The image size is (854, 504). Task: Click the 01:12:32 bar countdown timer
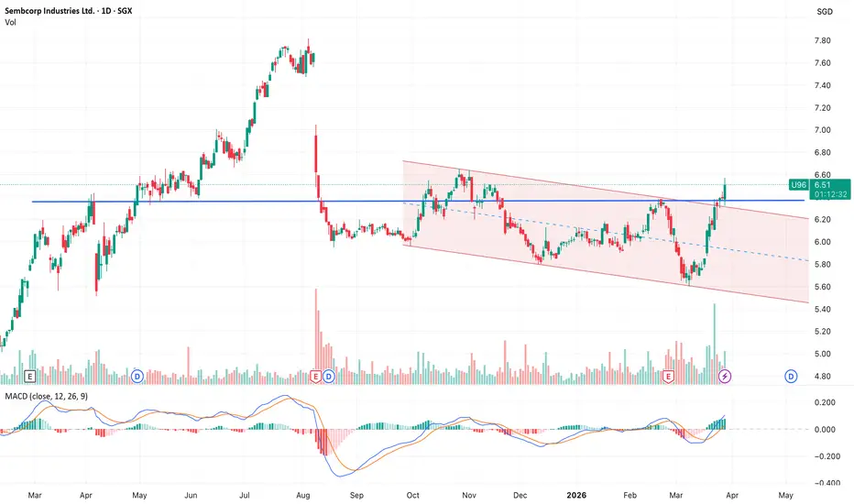pyautogui.click(x=830, y=194)
